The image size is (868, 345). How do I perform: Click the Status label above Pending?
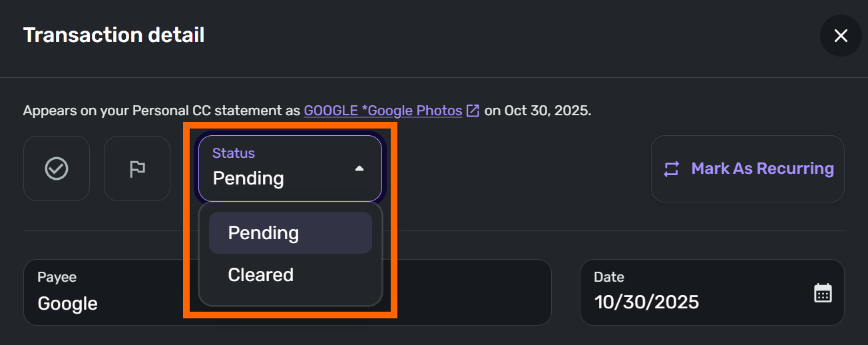pyautogui.click(x=234, y=153)
